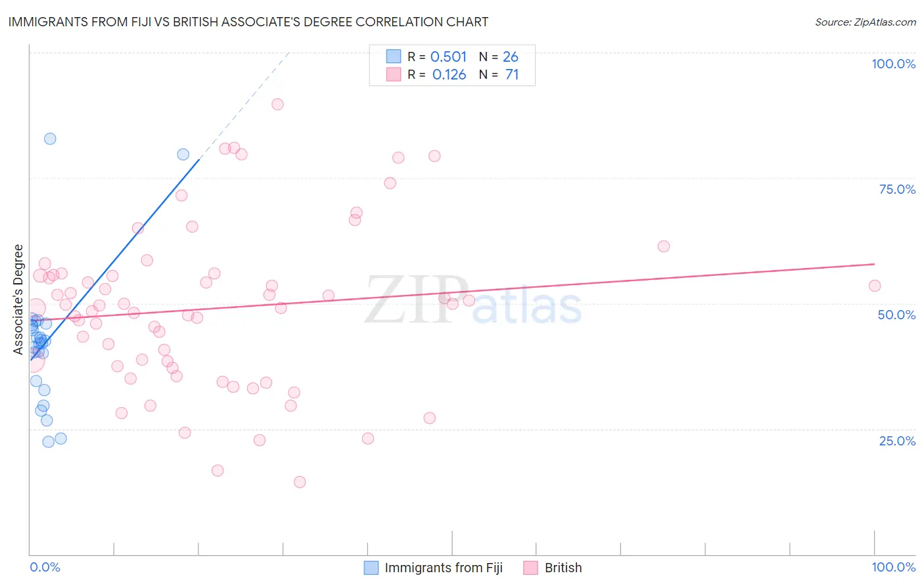Open the Source: ZipAtlas.com link
Viewport: 924px width, 586px height.
(866, 22)
